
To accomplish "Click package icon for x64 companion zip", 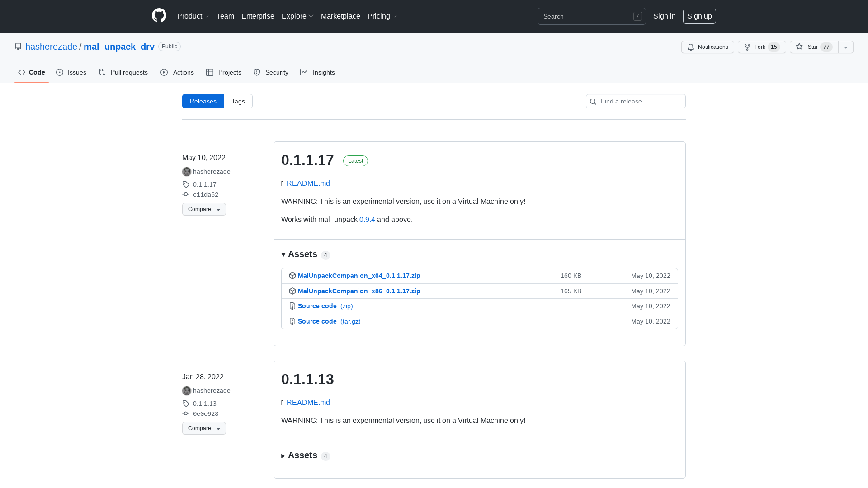I will [x=292, y=276].
